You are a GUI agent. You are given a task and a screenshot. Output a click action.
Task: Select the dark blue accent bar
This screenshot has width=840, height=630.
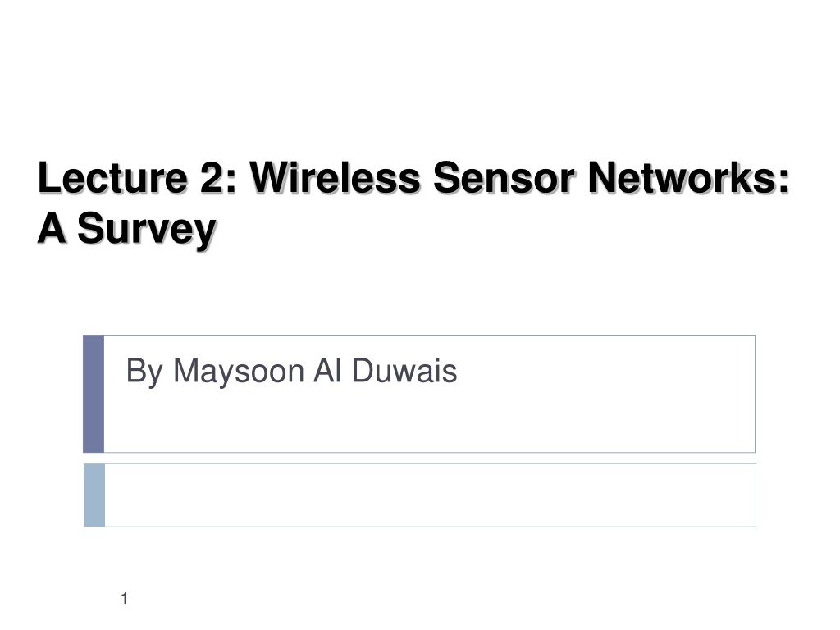94,394
